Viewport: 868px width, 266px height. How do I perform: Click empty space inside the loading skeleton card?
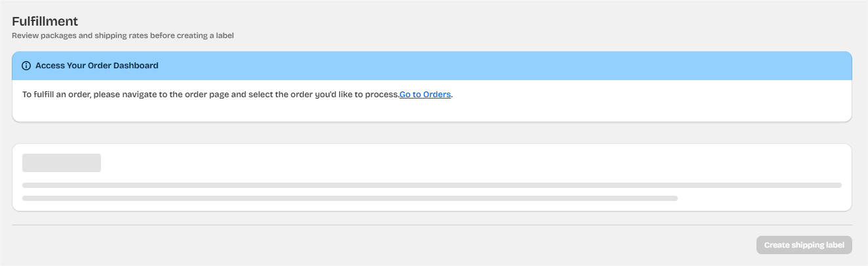pyautogui.click(x=459, y=164)
